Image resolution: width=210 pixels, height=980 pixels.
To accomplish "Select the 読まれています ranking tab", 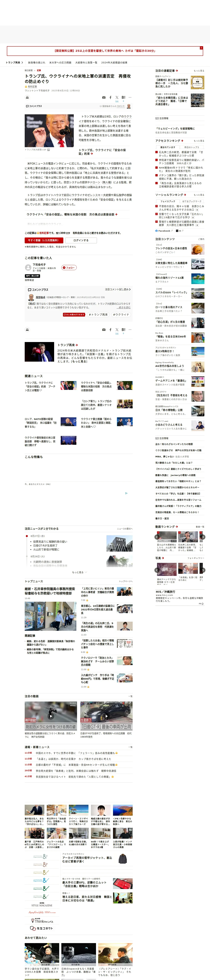I will click(x=168, y=147).
